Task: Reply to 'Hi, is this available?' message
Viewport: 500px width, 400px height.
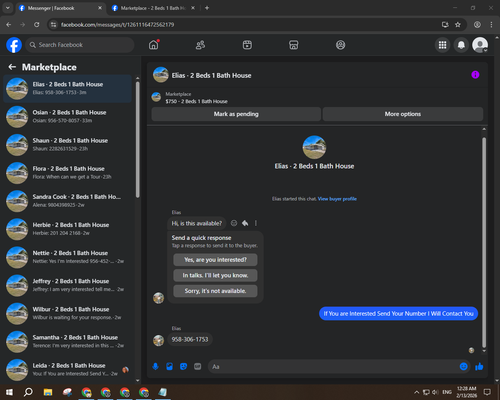Action: [x=245, y=223]
